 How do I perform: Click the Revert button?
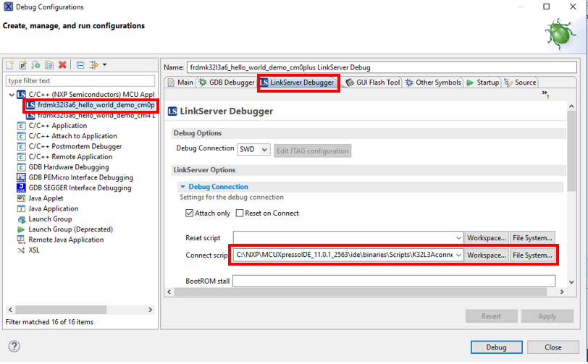pos(491,316)
